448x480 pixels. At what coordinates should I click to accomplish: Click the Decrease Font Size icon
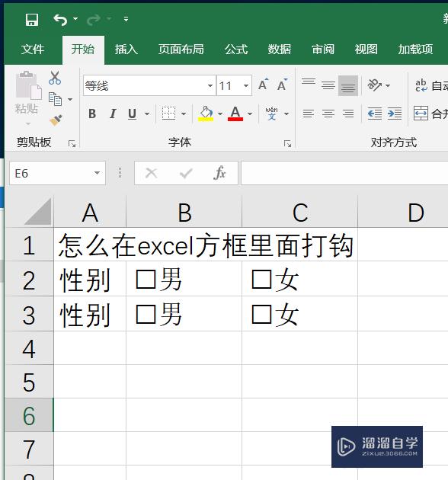[283, 85]
